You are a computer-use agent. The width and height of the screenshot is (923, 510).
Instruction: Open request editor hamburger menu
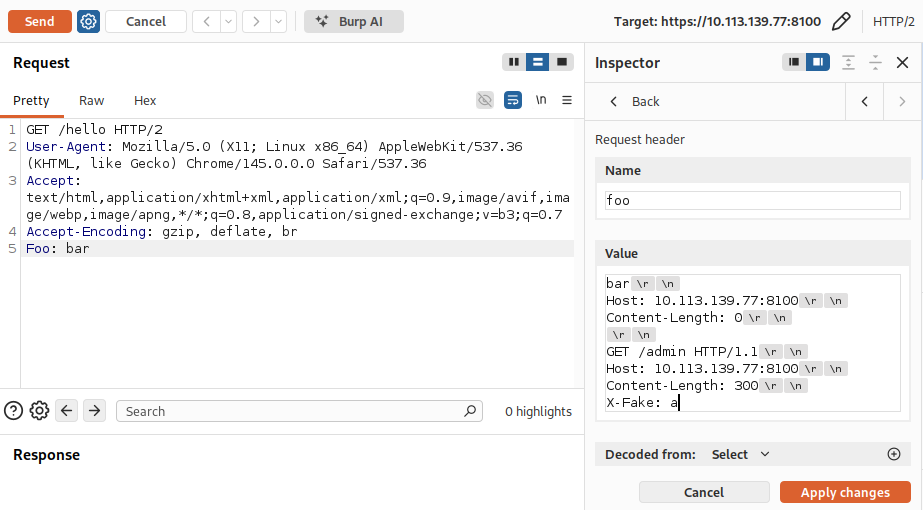coord(567,100)
